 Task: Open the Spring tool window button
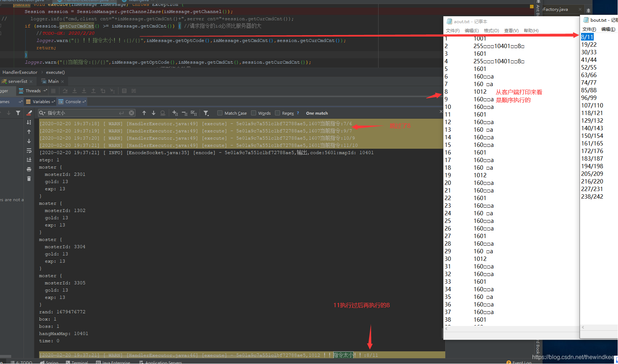point(49,362)
